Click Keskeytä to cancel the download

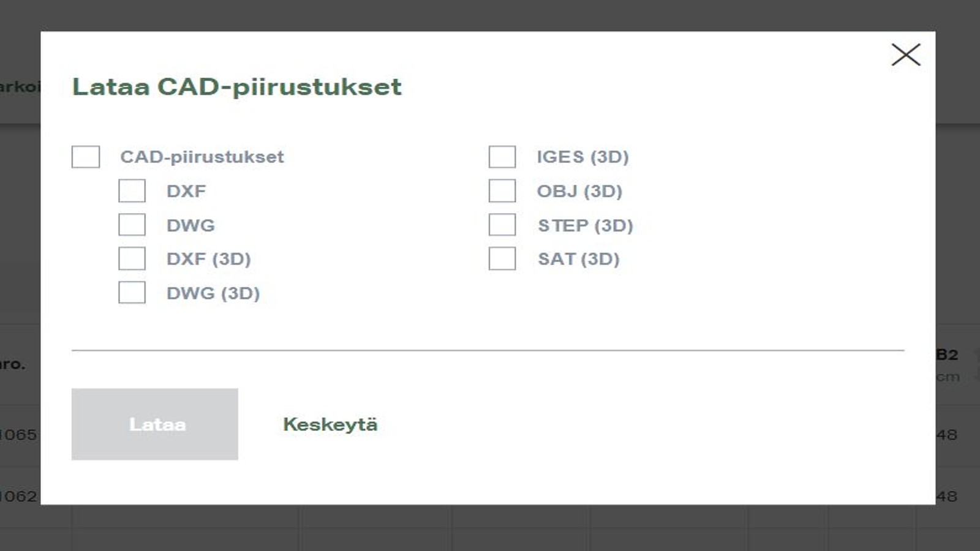[x=330, y=424]
